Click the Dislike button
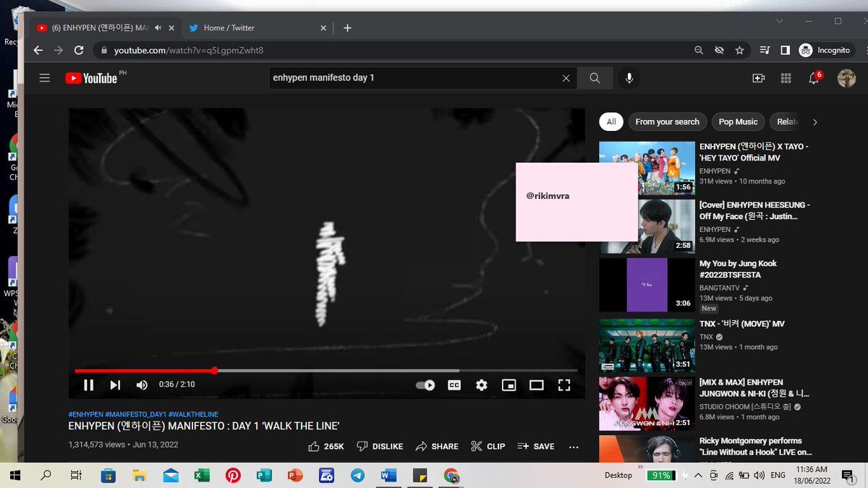This screenshot has height=488, width=868. pyautogui.click(x=380, y=447)
